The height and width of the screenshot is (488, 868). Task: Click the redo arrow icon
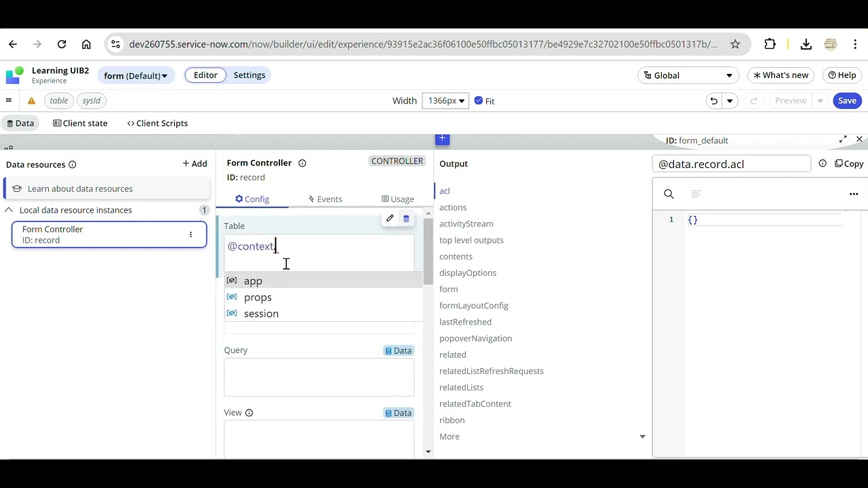pos(753,101)
